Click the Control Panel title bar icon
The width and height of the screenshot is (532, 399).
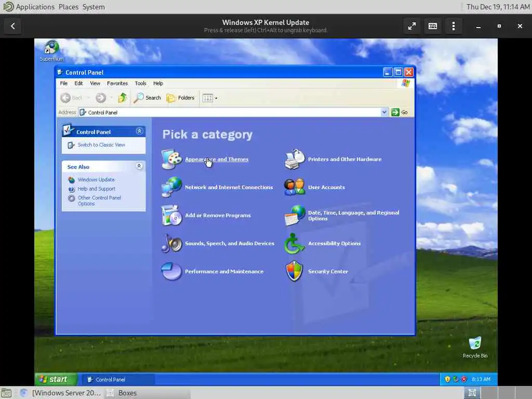60,72
